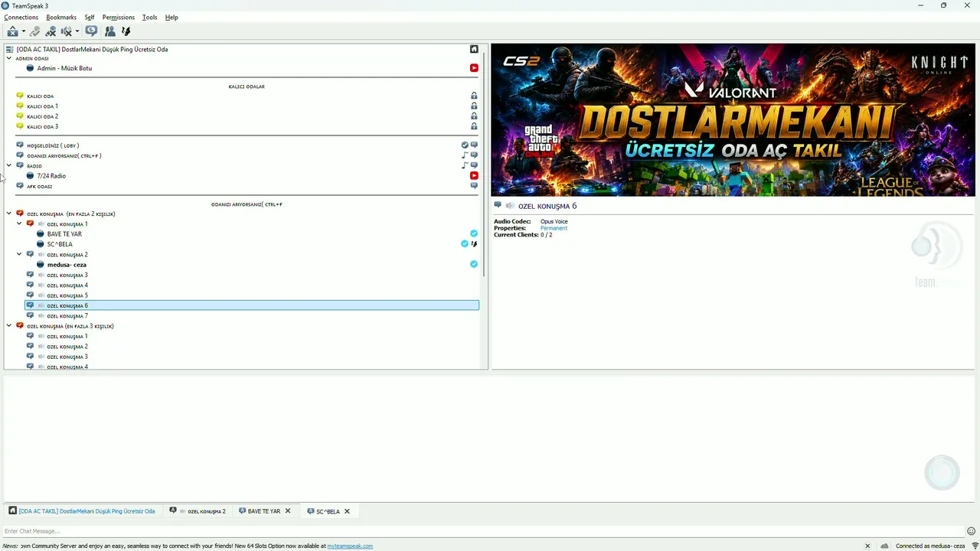The image size is (980, 551).
Task: Collapse the ADMIN ODASI channel
Action: click(9, 58)
